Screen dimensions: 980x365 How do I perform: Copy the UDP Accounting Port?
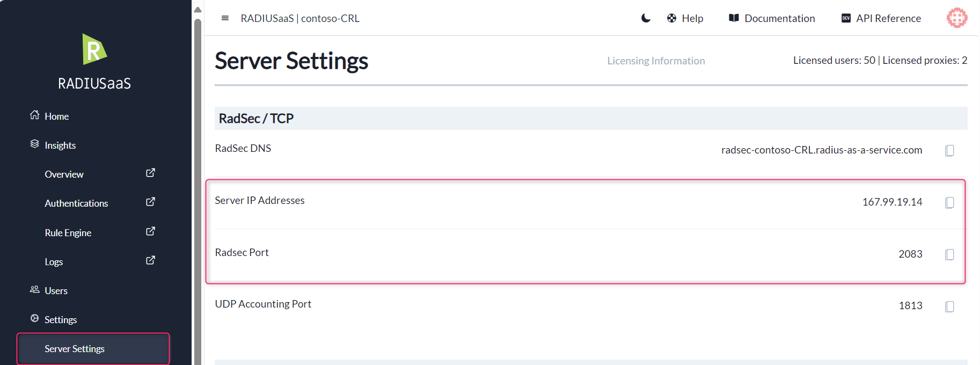click(949, 306)
